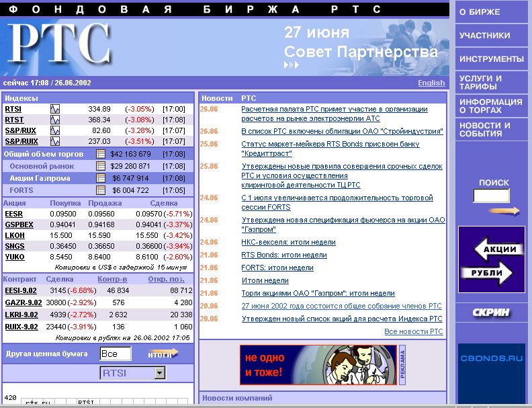Open the RUIX-9.02 contract link
Image resolution: width=532 pixels, height=408 pixels.
click(x=21, y=327)
